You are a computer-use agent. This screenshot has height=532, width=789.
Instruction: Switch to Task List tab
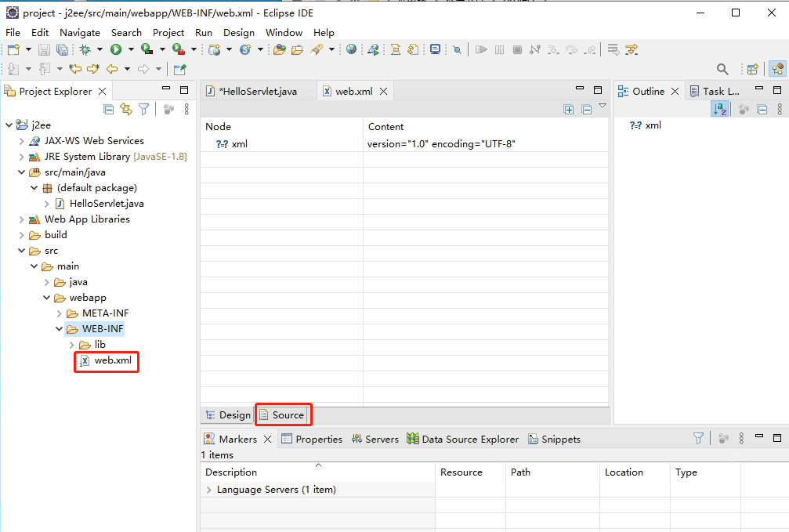pyautogui.click(x=715, y=91)
